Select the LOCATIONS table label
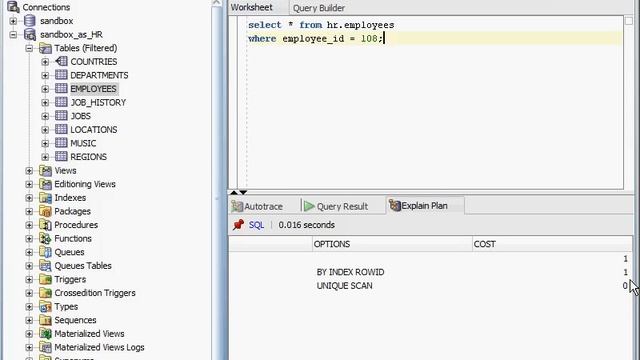640x360 pixels. pyautogui.click(x=93, y=130)
